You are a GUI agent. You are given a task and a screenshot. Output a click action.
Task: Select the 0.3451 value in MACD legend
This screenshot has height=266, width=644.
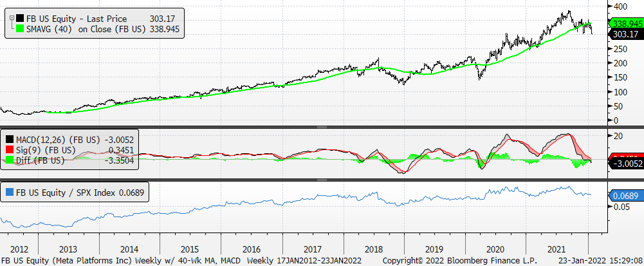[x=121, y=151]
